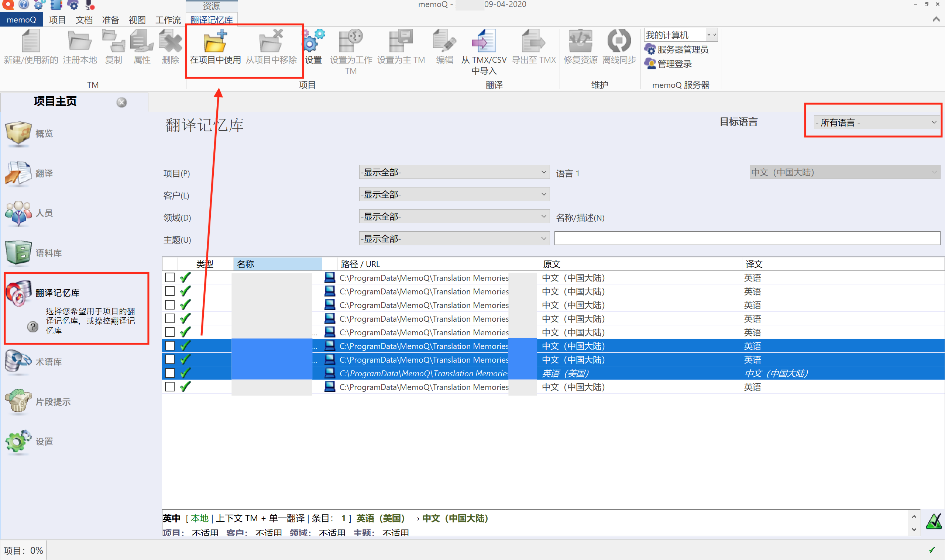This screenshot has height=560, width=945.
Task: Click 在项目中使用 in the ribbon
Action: click(x=215, y=47)
